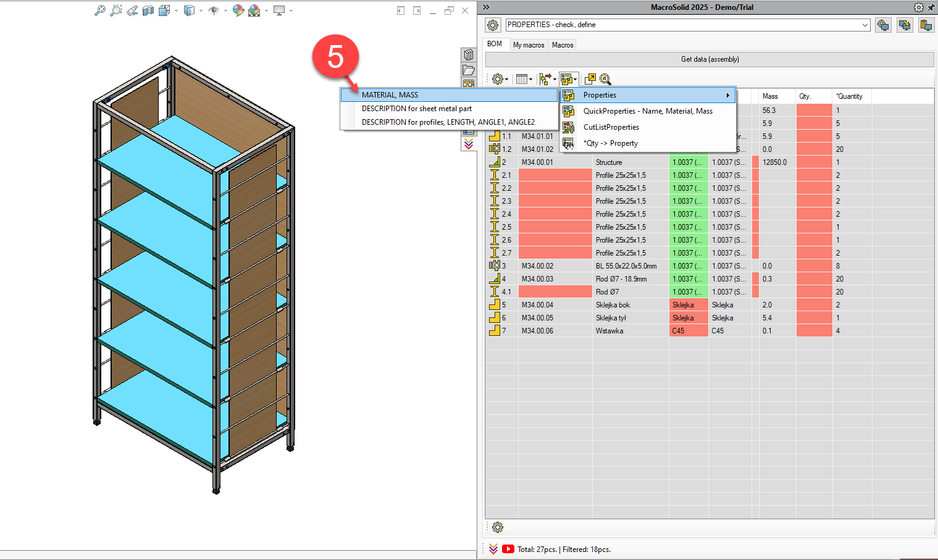
Task: Select QuickProperties - Name, Material, Mass
Action: point(648,111)
